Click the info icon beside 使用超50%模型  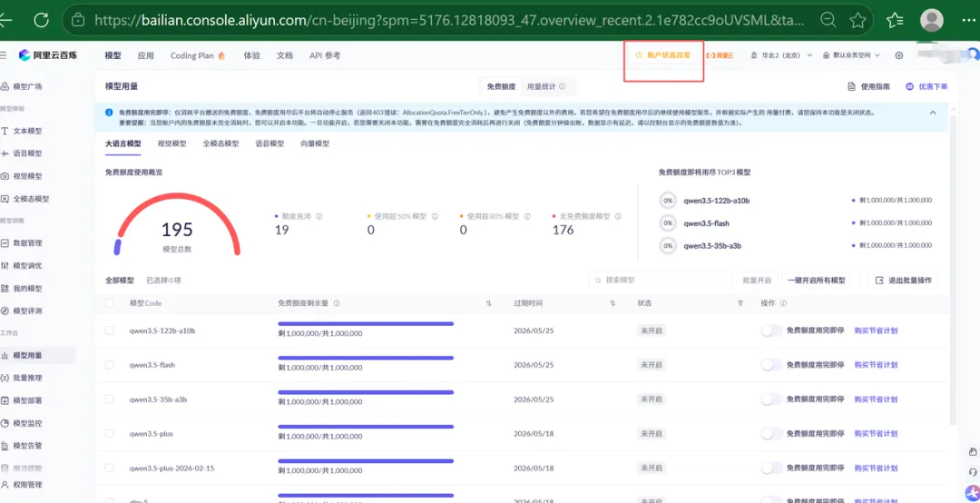coord(433,216)
